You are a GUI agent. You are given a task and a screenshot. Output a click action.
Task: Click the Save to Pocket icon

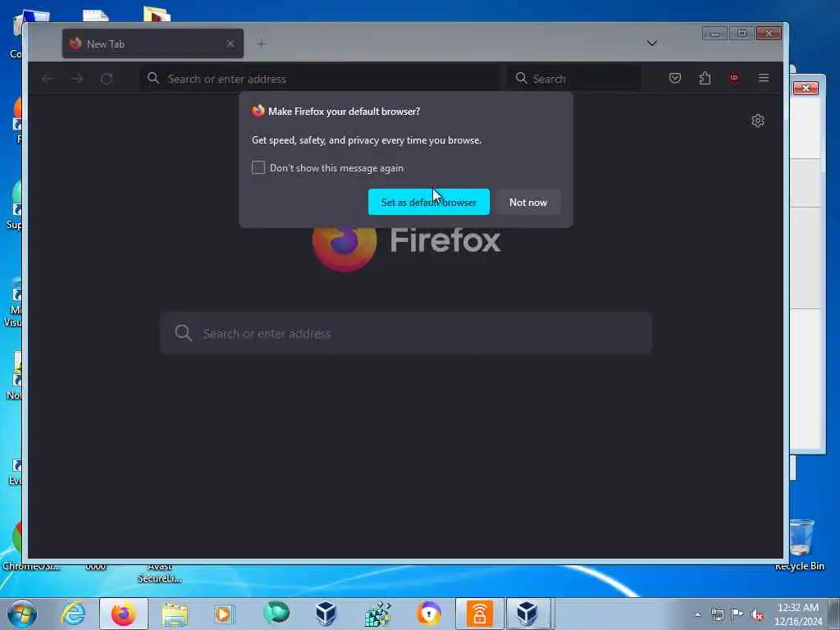coord(675,78)
